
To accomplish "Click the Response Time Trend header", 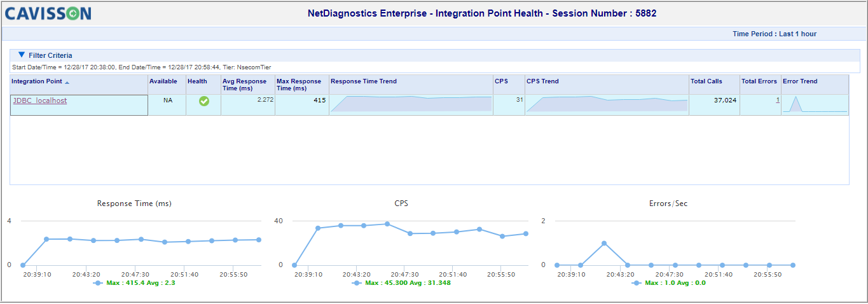I will (x=364, y=81).
